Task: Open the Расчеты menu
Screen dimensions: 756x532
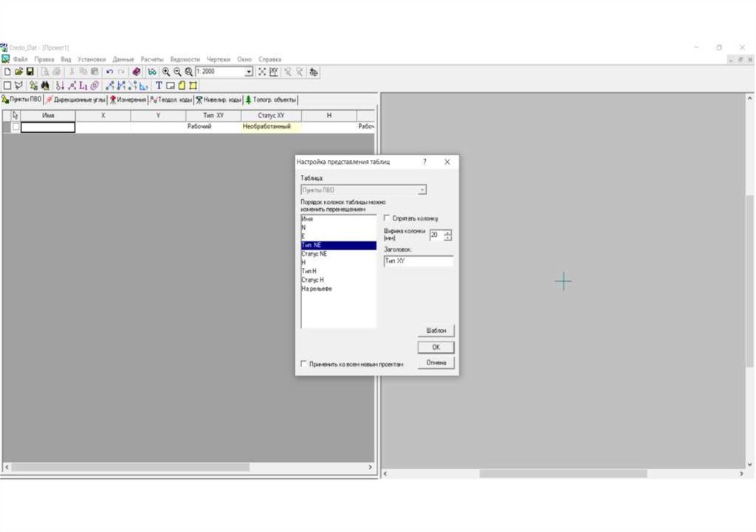Action: (x=152, y=59)
